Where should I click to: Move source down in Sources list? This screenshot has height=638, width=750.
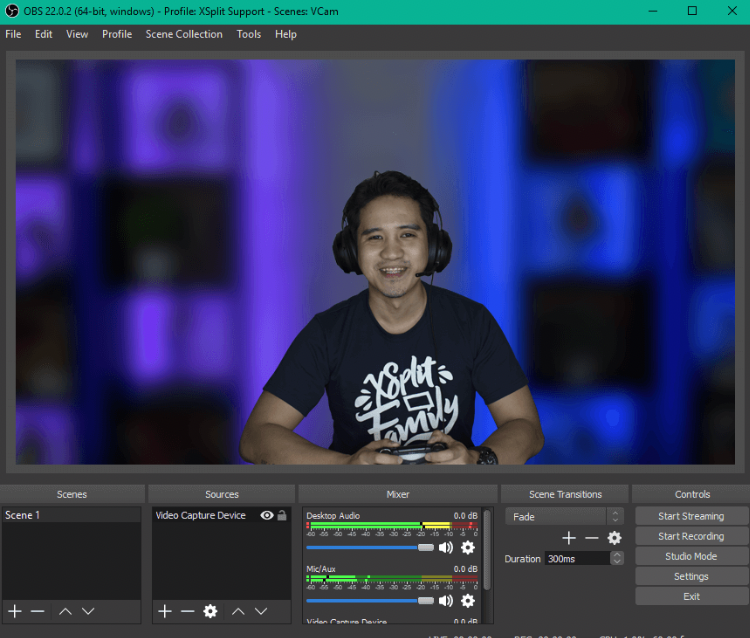point(261,611)
